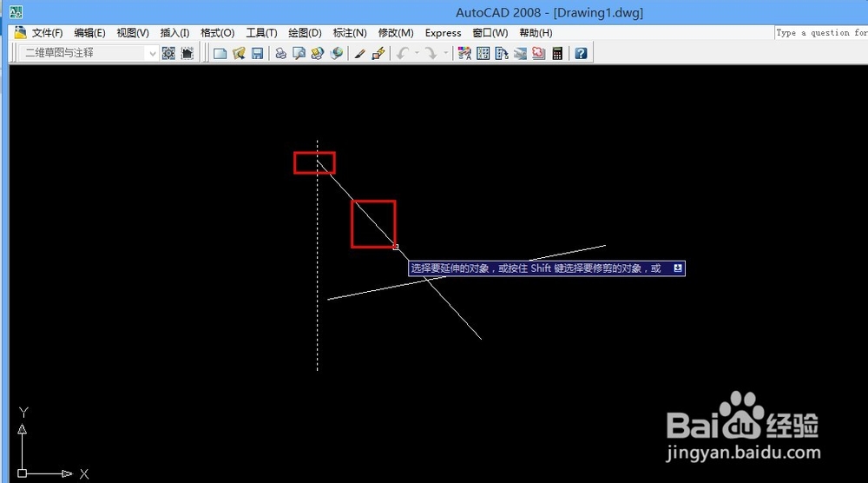
Task: Click the Undo arrow icon
Action: [403, 53]
